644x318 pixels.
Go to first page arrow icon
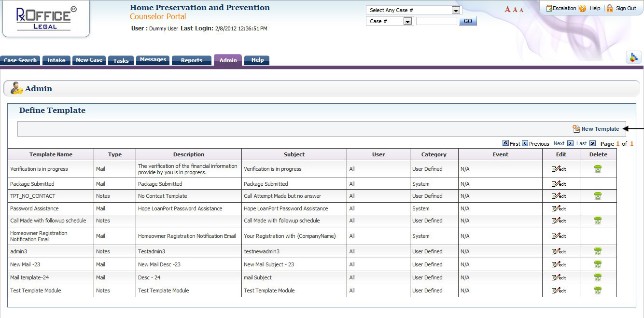point(505,143)
